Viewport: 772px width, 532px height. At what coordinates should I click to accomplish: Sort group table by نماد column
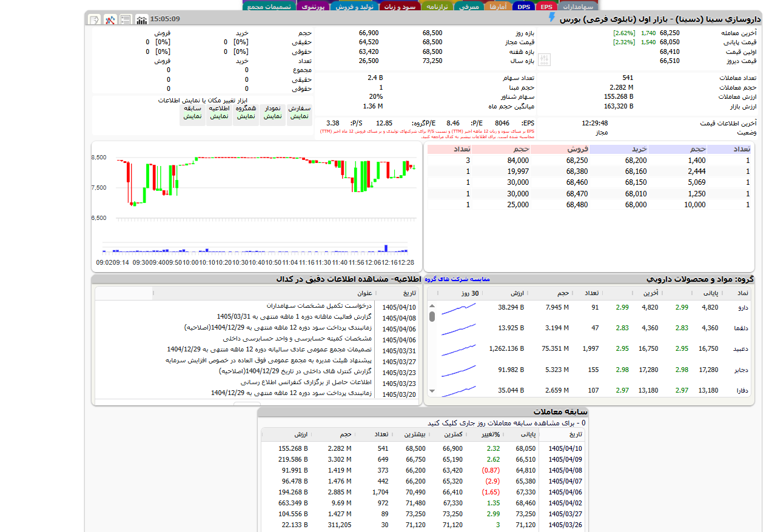click(x=742, y=293)
